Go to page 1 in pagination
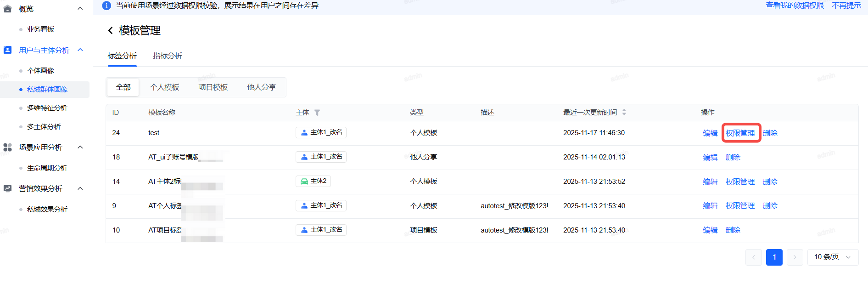868x301 pixels. pos(774,257)
